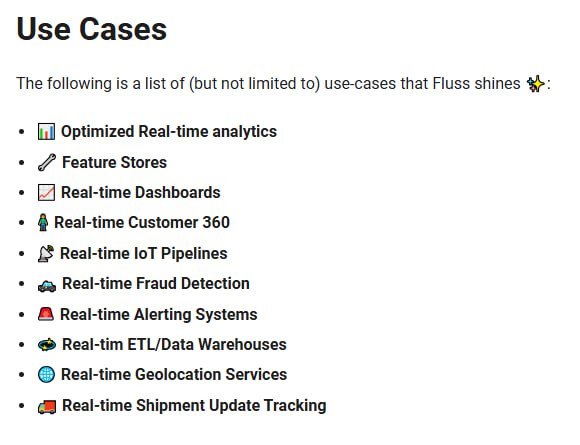Select the Optimized Real-time analytics text
Viewport: 580px width, 445px height.
pos(169,132)
